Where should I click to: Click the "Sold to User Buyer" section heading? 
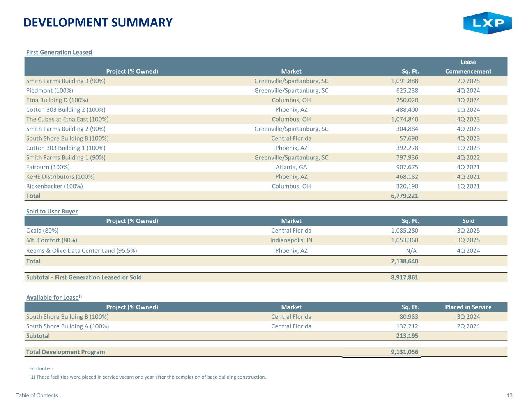(x=52, y=212)
